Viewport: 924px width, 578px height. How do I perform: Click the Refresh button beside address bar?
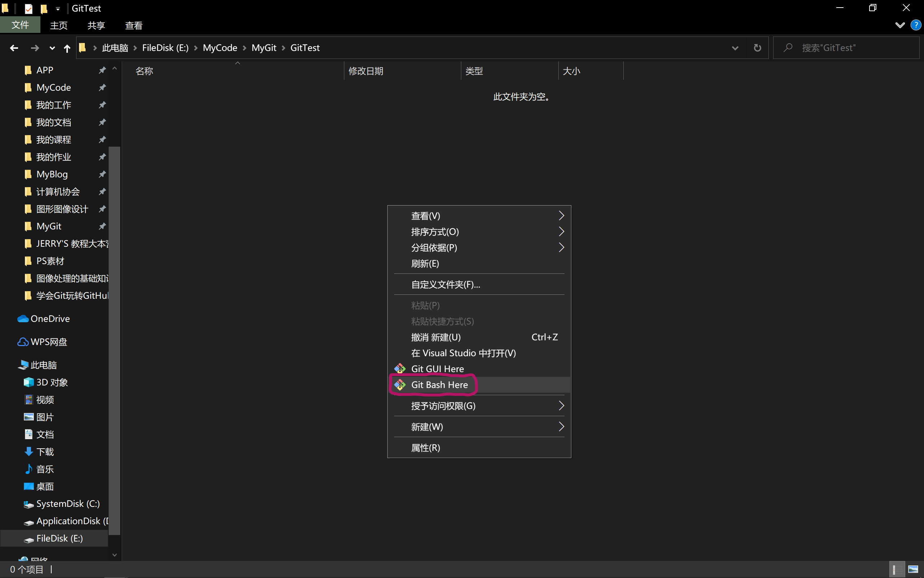click(757, 48)
